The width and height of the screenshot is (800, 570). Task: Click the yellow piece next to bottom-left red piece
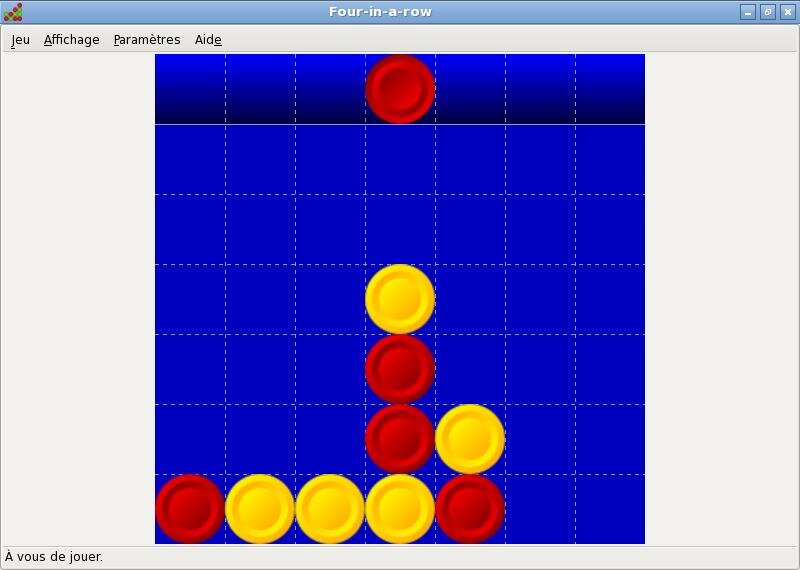pyautogui.click(x=260, y=509)
